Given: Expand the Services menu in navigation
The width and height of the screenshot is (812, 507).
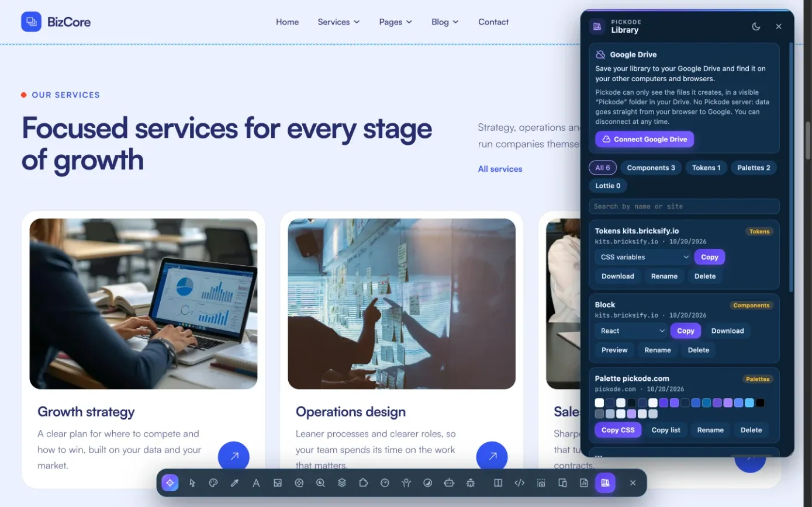Looking at the screenshot, I should tap(338, 22).
